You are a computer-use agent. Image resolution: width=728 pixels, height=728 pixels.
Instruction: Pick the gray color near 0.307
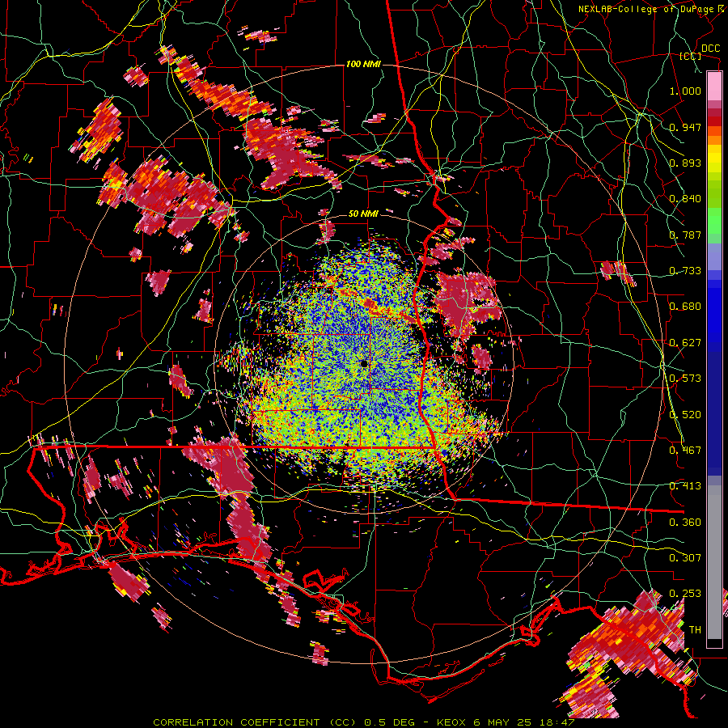[x=714, y=562]
